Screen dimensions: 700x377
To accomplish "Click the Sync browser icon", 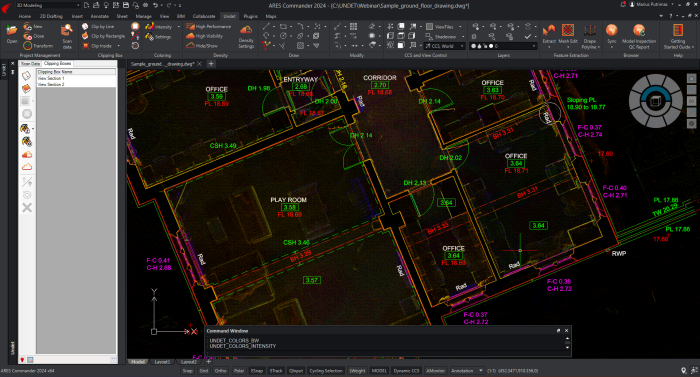I will pos(612,34).
